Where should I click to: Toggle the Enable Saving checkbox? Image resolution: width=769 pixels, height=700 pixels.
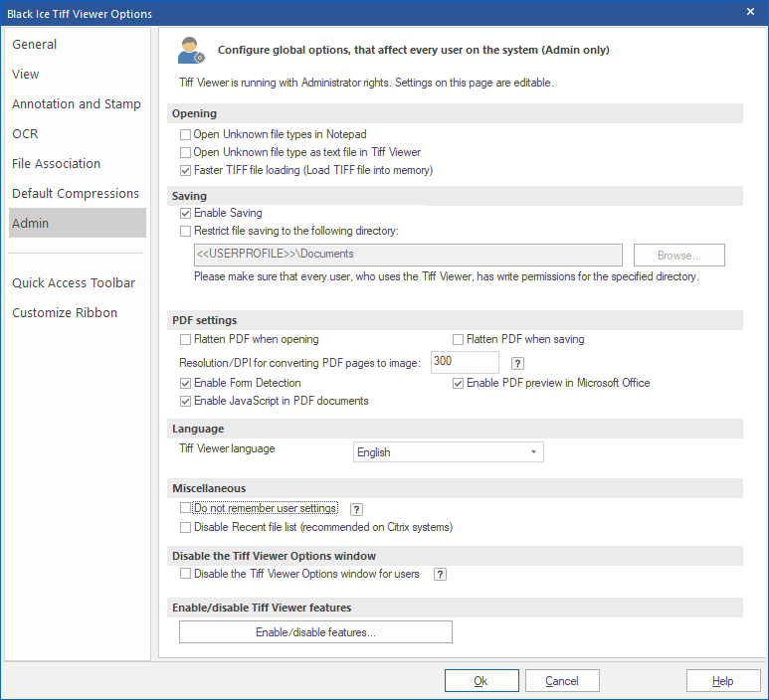pos(185,213)
